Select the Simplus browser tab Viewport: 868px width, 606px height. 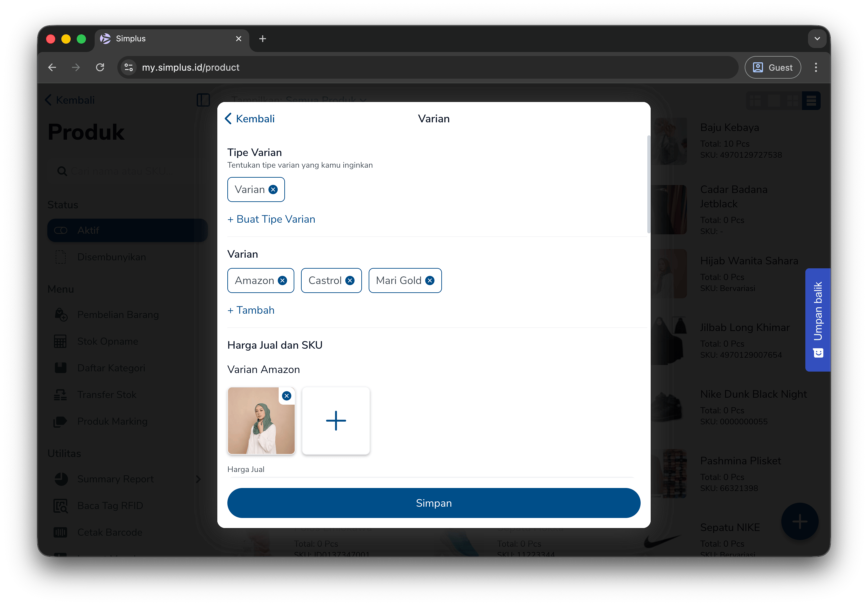pyautogui.click(x=171, y=39)
